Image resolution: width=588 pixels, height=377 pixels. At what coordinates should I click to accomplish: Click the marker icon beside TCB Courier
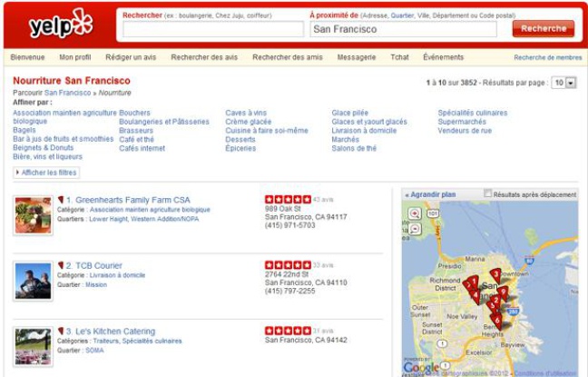click(61, 265)
